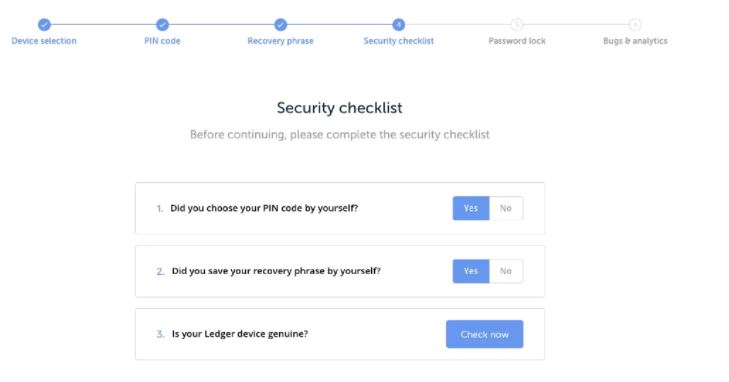This screenshot has width=729, height=382.
Task: Click the Bugs & analytics step circle
Action: [x=635, y=25]
